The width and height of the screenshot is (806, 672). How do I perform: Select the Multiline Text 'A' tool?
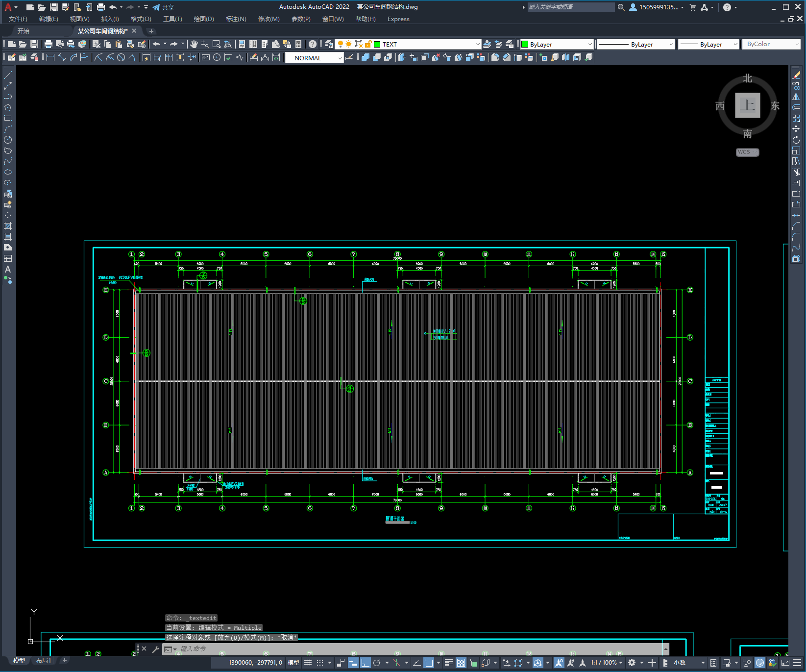pos(8,269)
